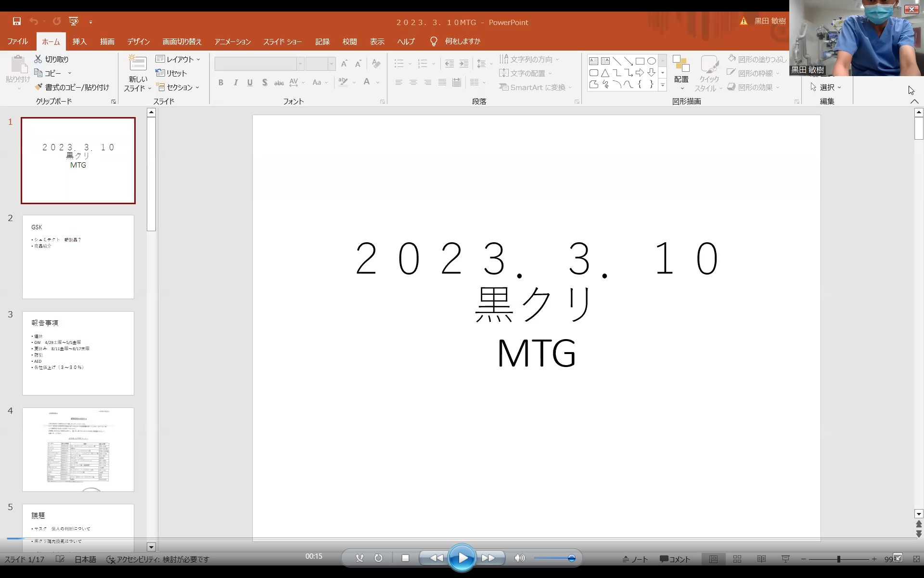Click the increase font size icon
Viewport: 924px width, 578px height.
point(344,64)
